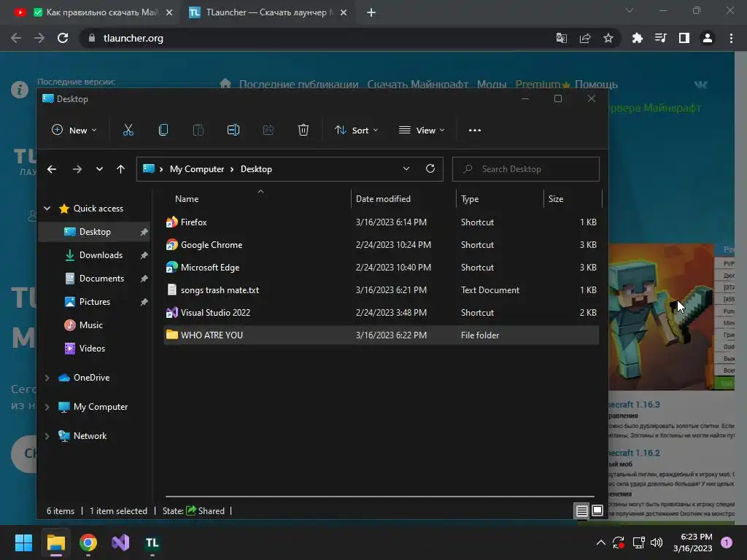Click the Chrome translate page icon
This screenshot has height=560, width=747.
562,38
